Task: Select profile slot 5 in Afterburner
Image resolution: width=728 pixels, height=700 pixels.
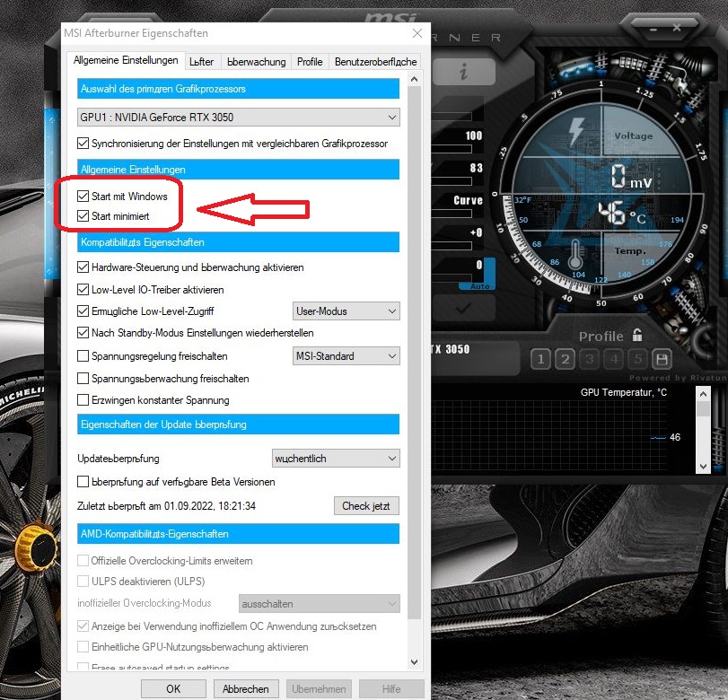Action: pos(638,359)
